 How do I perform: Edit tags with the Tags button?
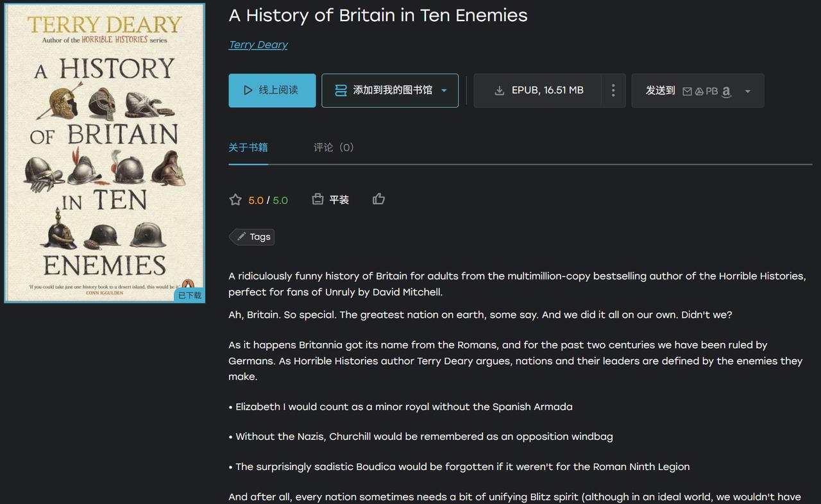(253, 237)
